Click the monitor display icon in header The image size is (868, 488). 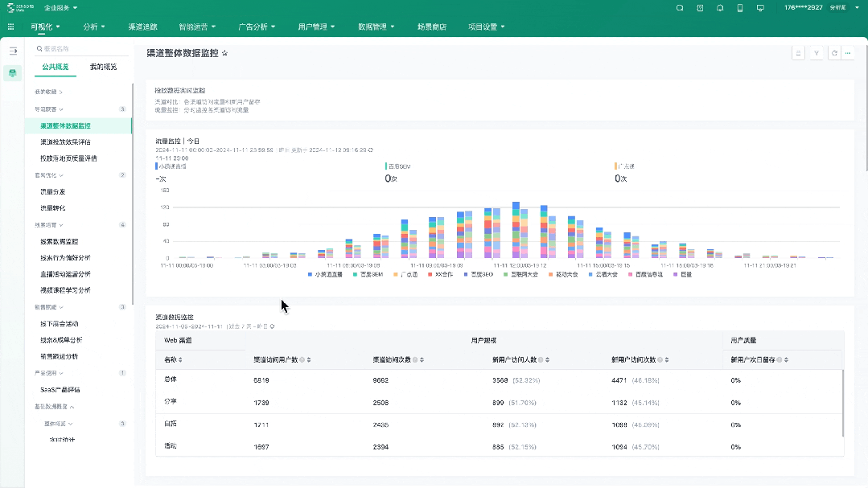[760, 8]
